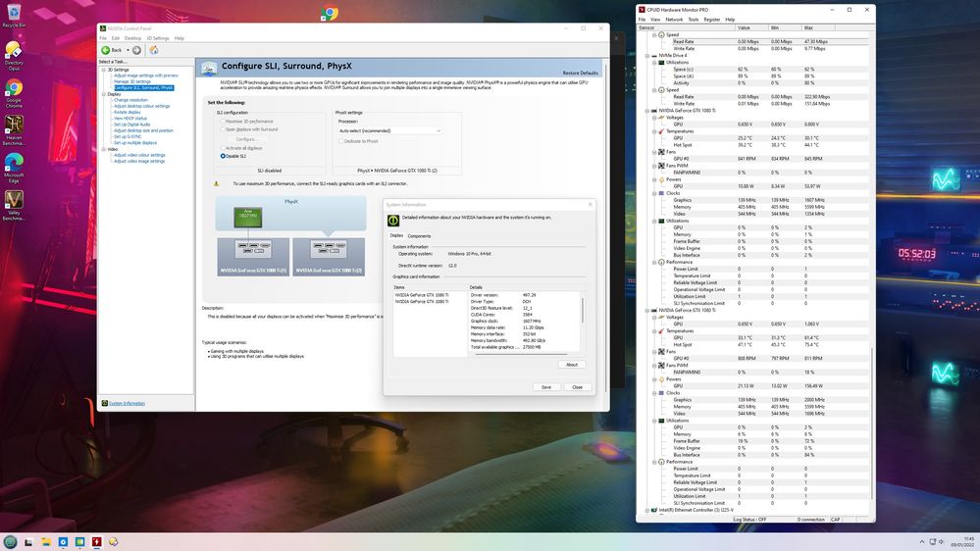Open Microsoft Edge desktop icon
This screenshot has height=551, width=980.
[x=14, y=168]
